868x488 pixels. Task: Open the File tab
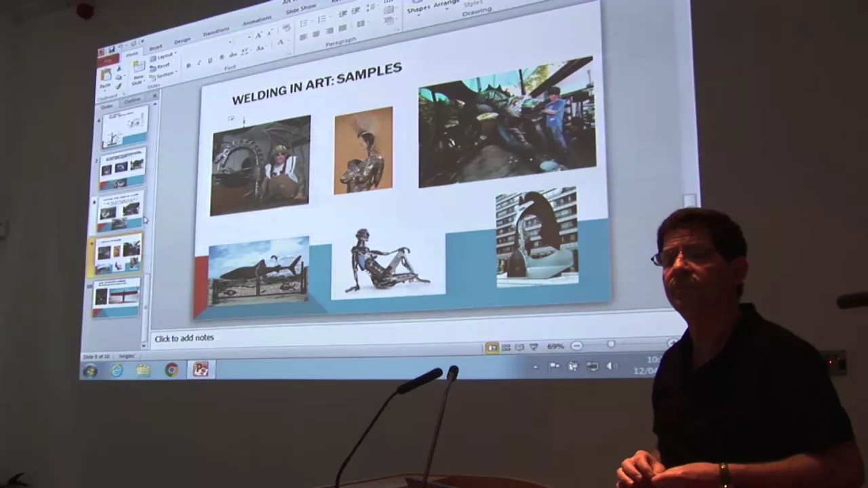pyautogui.click(x=108, y=61)
